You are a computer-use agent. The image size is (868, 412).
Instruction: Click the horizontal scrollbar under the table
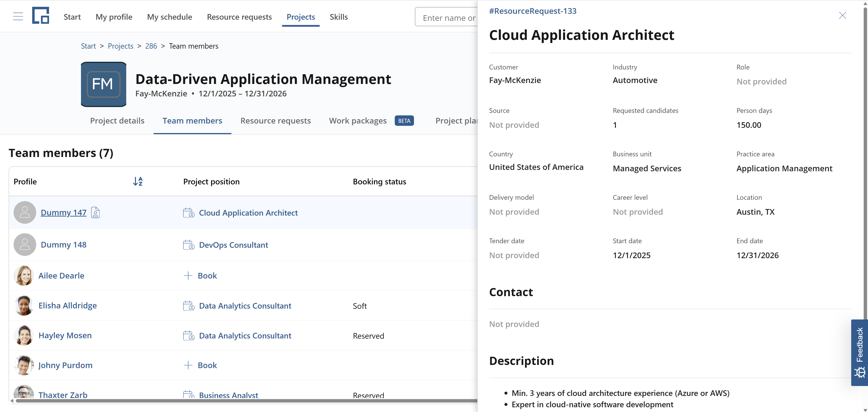coord(246,401)
